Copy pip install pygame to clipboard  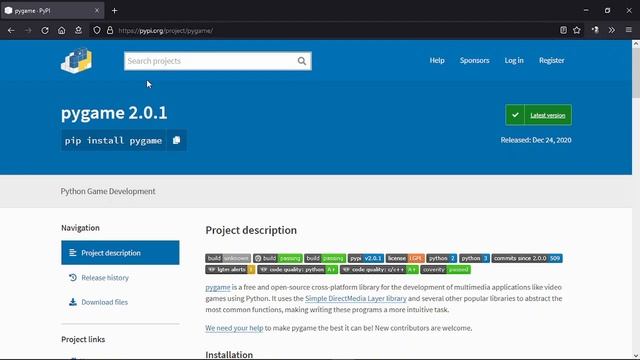[176, 140]
